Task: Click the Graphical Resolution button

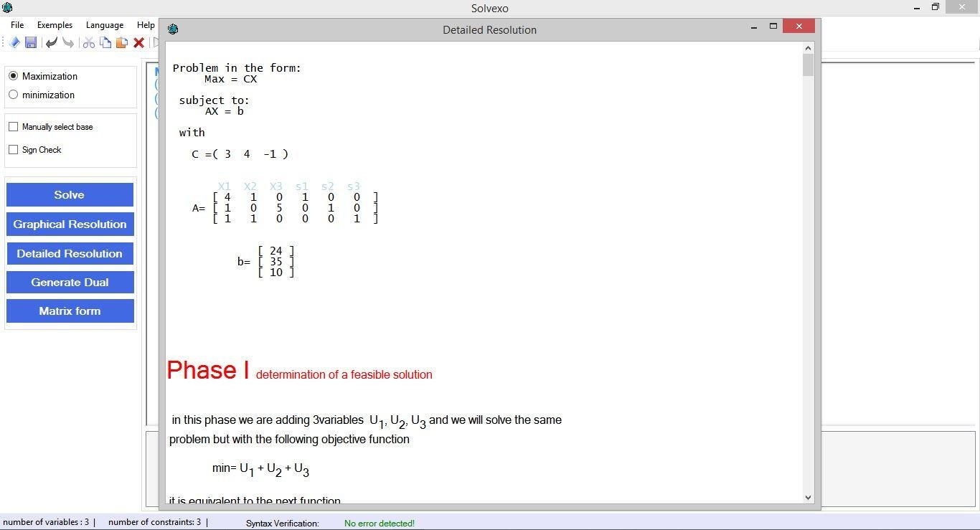Action: click(x=70, y=224)
